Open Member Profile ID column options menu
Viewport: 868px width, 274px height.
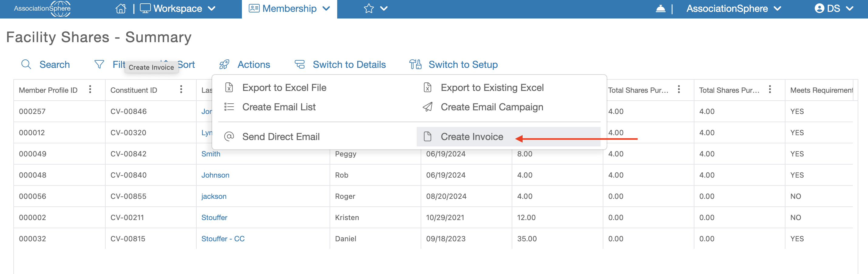coord(90,89)
